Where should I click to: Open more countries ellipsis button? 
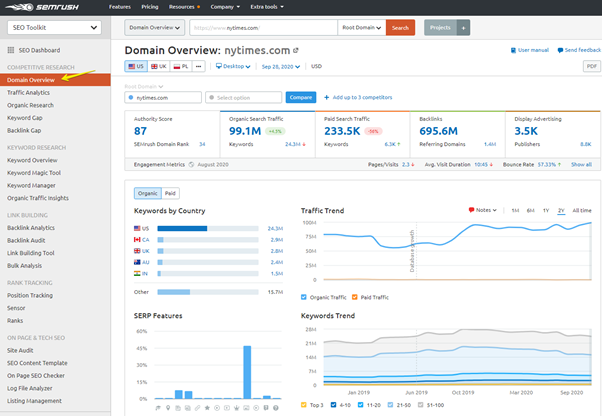(198, 66)
